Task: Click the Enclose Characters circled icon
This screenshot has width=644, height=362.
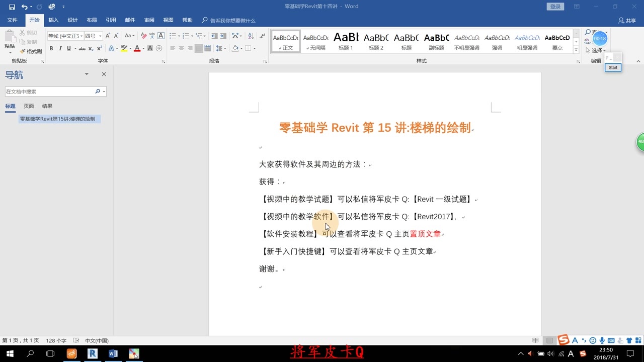Action: click(x=159, y=49)
